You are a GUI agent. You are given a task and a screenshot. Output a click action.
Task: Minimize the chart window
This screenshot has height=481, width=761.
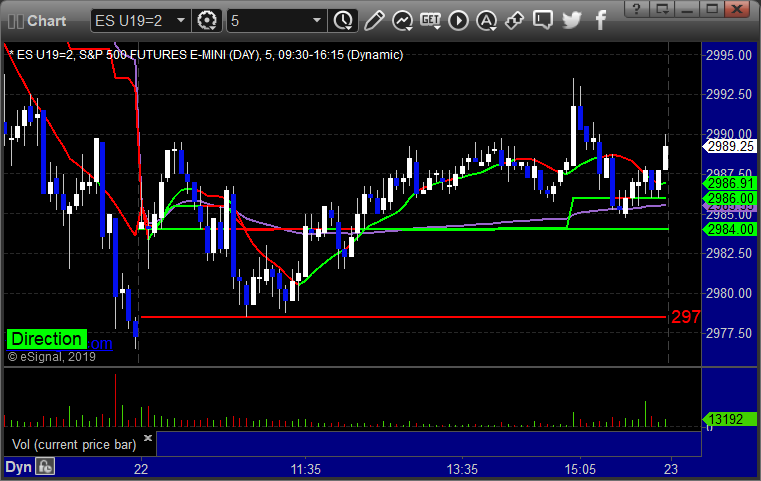687,9
